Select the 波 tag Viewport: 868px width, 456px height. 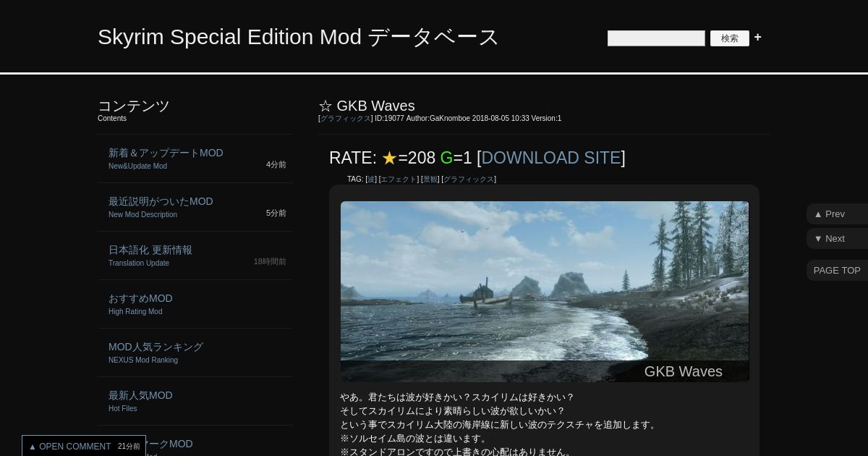[371, 180]
